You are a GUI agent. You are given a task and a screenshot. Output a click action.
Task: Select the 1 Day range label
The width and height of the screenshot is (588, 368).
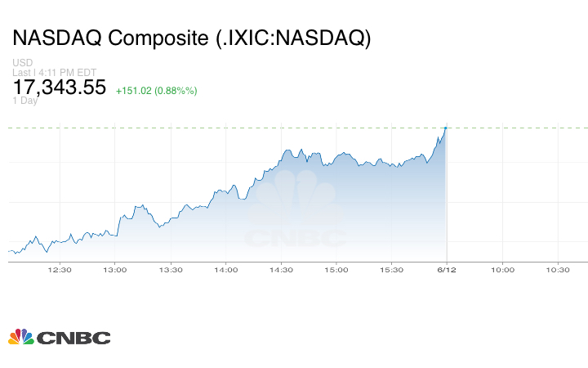[x=24, y=101]
